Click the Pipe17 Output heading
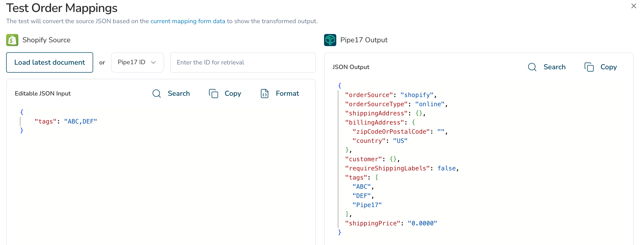Image resolution: width=644 pixels, height=245 pixels. point(364,40)
